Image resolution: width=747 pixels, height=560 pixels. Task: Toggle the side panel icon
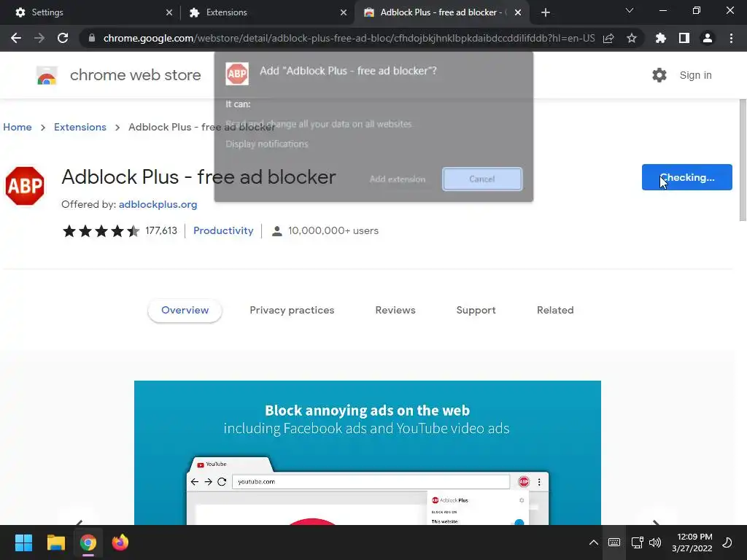(x=684, y=38)
